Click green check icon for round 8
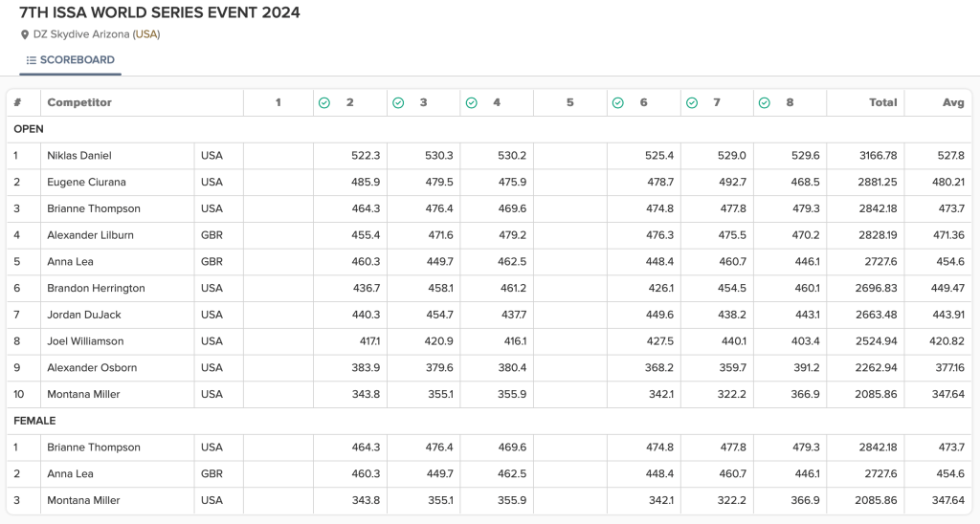Viewport: 980px width, 524px height. [x=764, y=102]
